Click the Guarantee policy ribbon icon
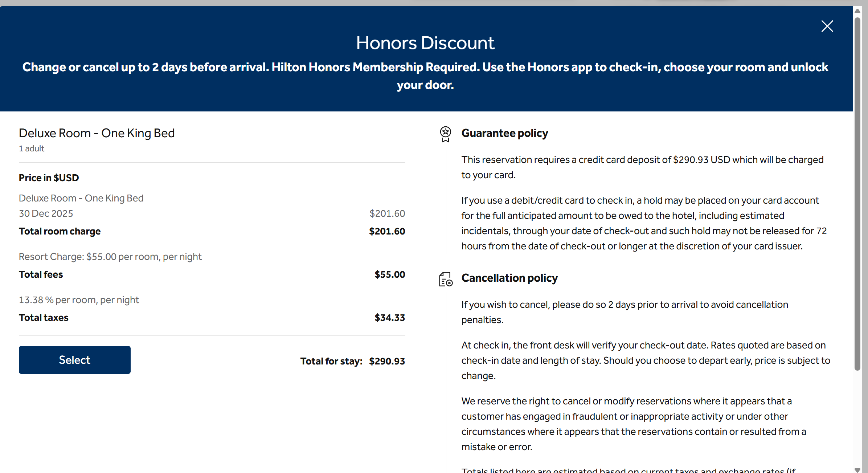This screenshot has height=473, width=868. pyautogui.click(x=446, y=134)
